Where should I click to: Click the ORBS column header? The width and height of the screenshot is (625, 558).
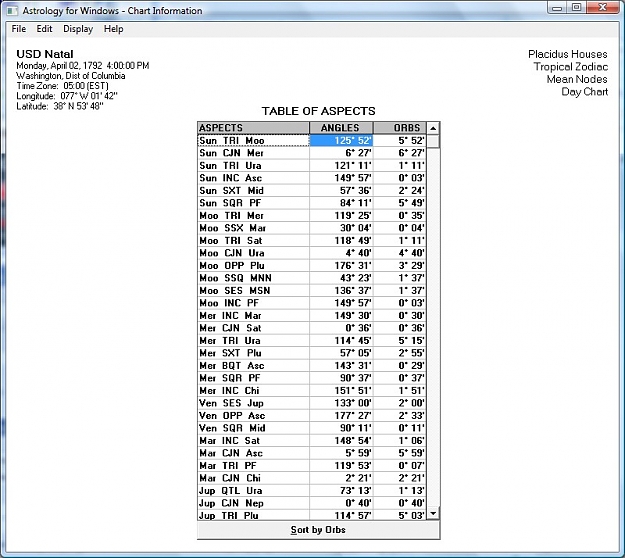coord(400,128)
